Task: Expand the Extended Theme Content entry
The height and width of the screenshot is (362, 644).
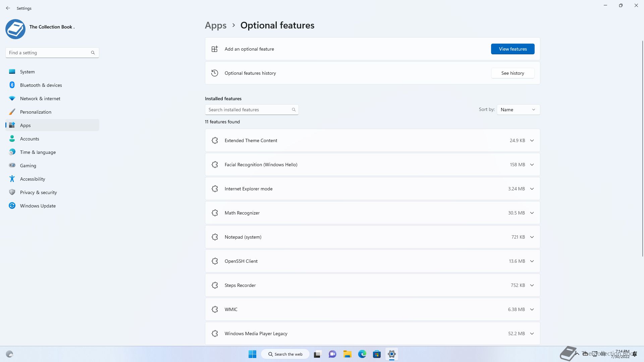Action: 532,140
